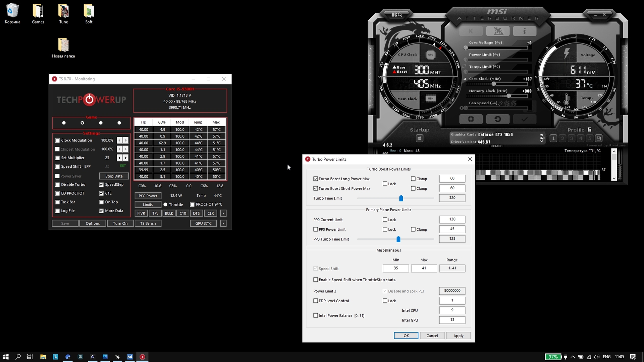Open the Games folder on the desktop
The width and height of the screenshot is (644, 362).
[x=38, y=14]
